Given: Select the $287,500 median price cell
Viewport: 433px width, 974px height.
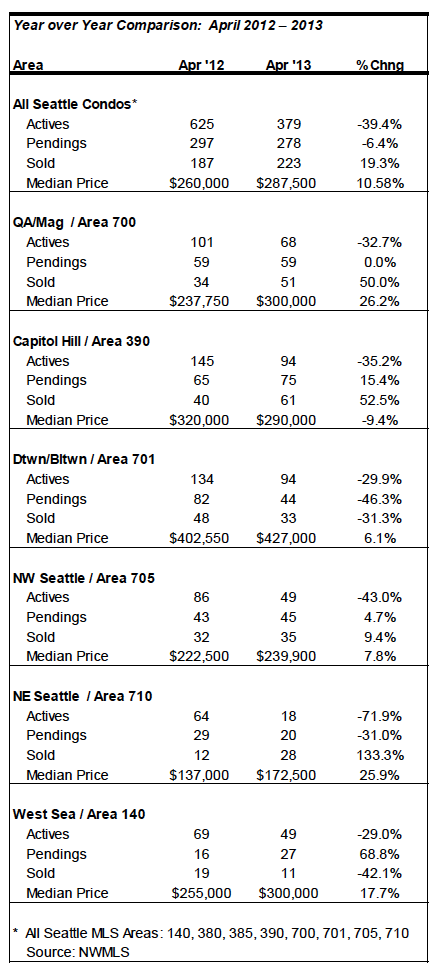Looking at the screenshot, I should coord(286,183).
